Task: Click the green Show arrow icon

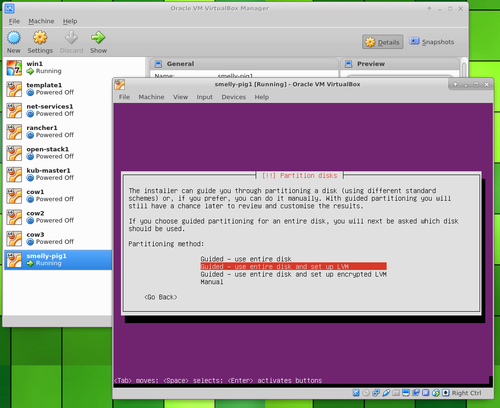Action: 98,38
